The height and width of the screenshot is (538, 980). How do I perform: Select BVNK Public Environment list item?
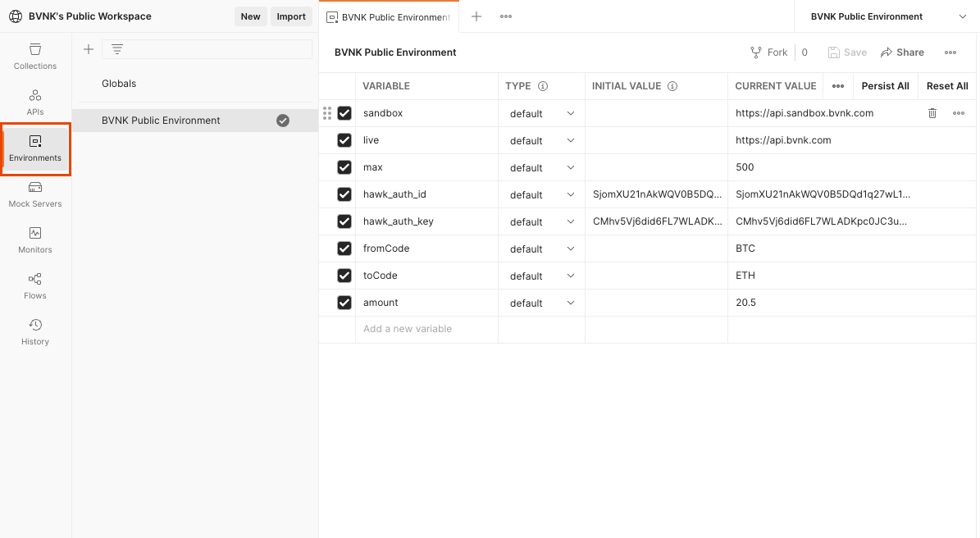[194, 121]
